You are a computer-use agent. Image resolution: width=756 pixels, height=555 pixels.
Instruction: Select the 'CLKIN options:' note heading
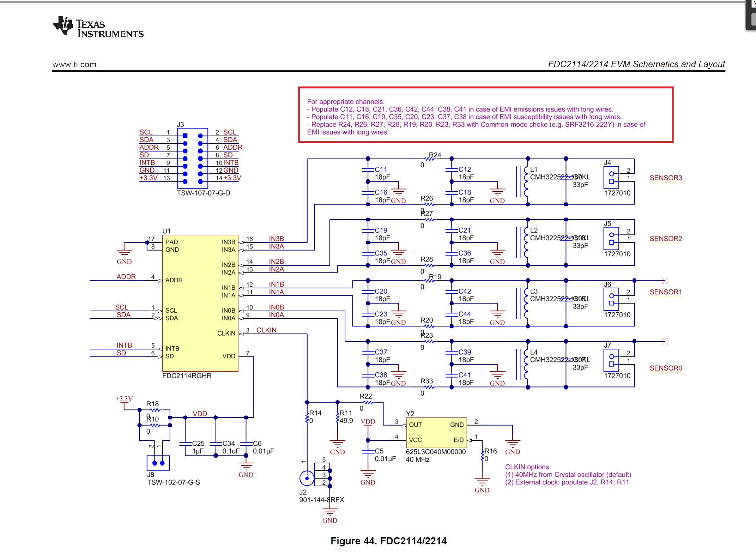pyautogui.click(x=528, y=467)
